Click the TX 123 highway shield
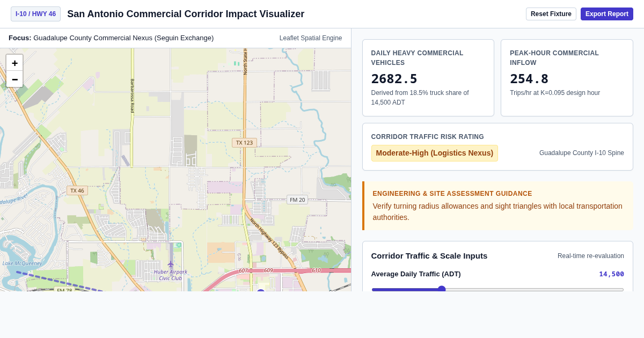 [x=244, y=143]
